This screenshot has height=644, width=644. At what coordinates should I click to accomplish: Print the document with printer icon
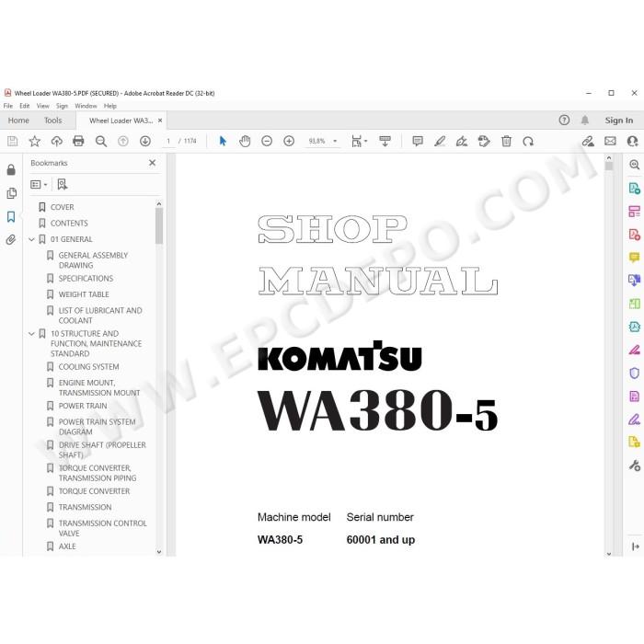(x=78, y=142)
